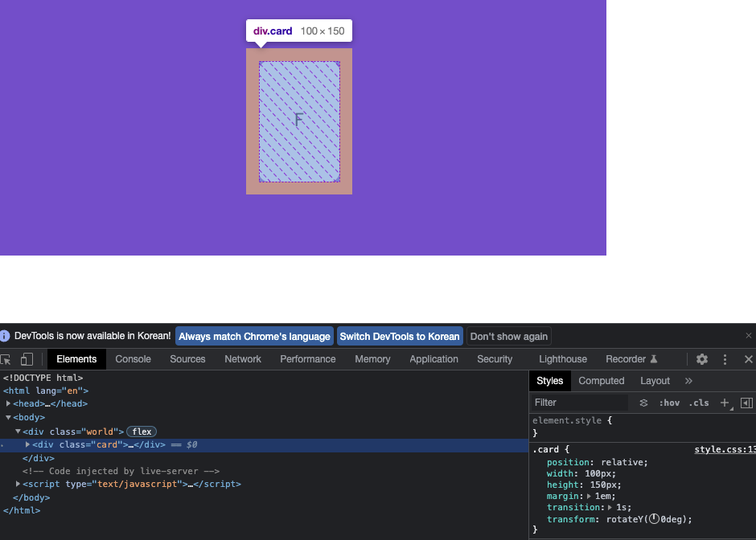This screenshot has width=756, height=540.
Task: Collapse the body element node
Action: 8,417
